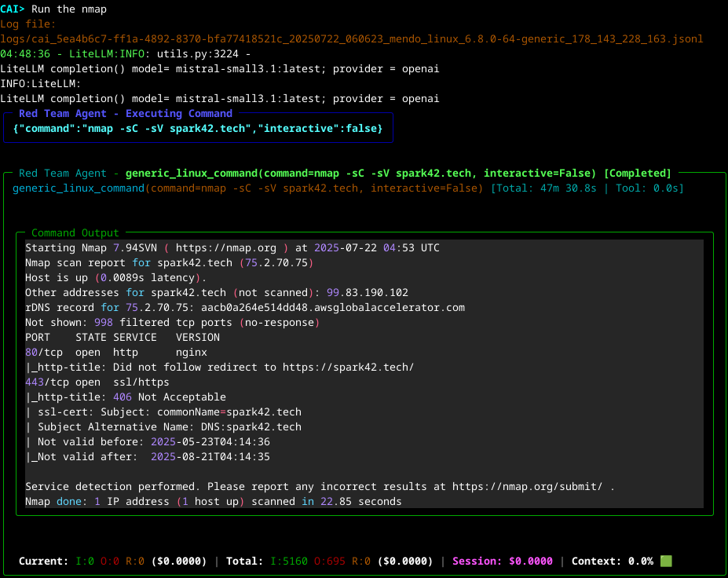Open the https://nmap.org/submit/ link
Viewport: 728px width, 578px height.
pos(528,487)
